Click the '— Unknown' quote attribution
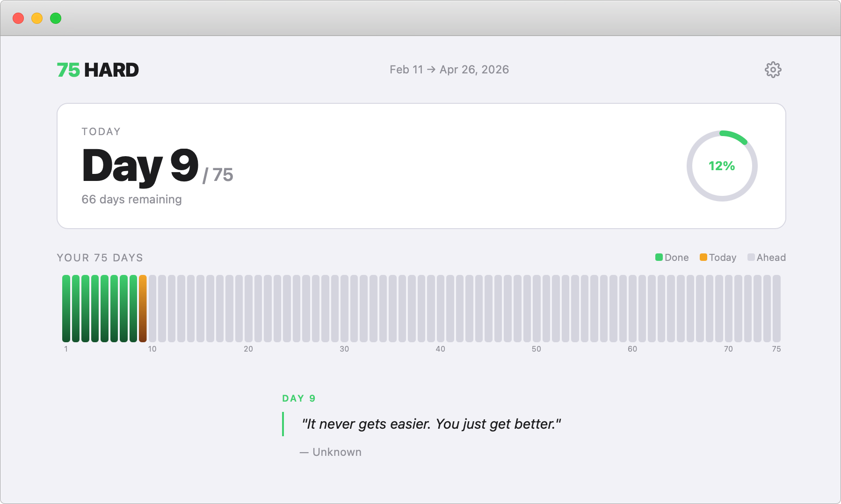Image resolution: width=841 pixels, height=504 pixels. click(x=330, y=452)
